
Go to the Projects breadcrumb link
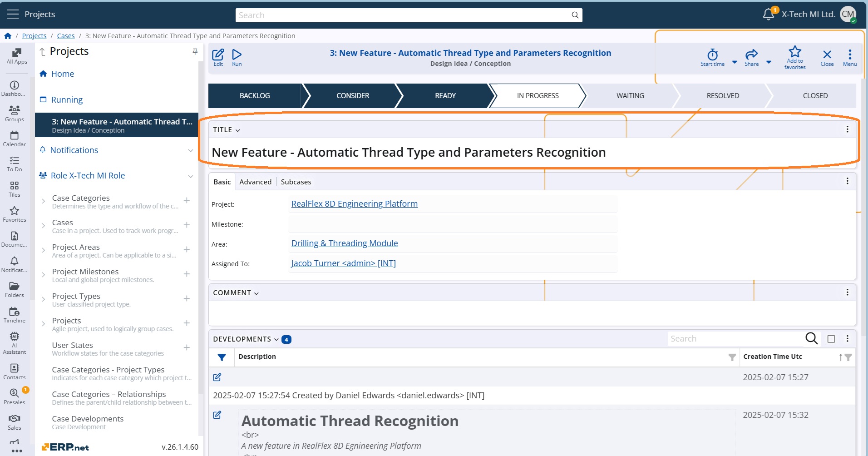[x=34, y=36]
